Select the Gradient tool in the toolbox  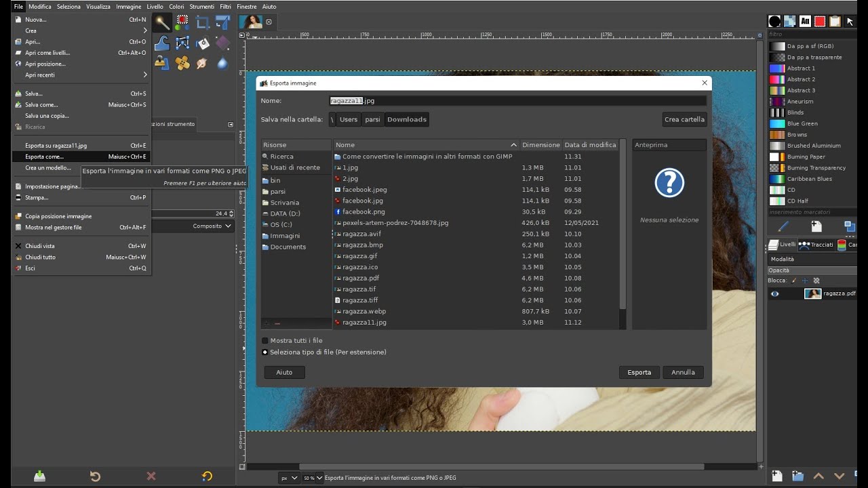(x=222, y=43)
